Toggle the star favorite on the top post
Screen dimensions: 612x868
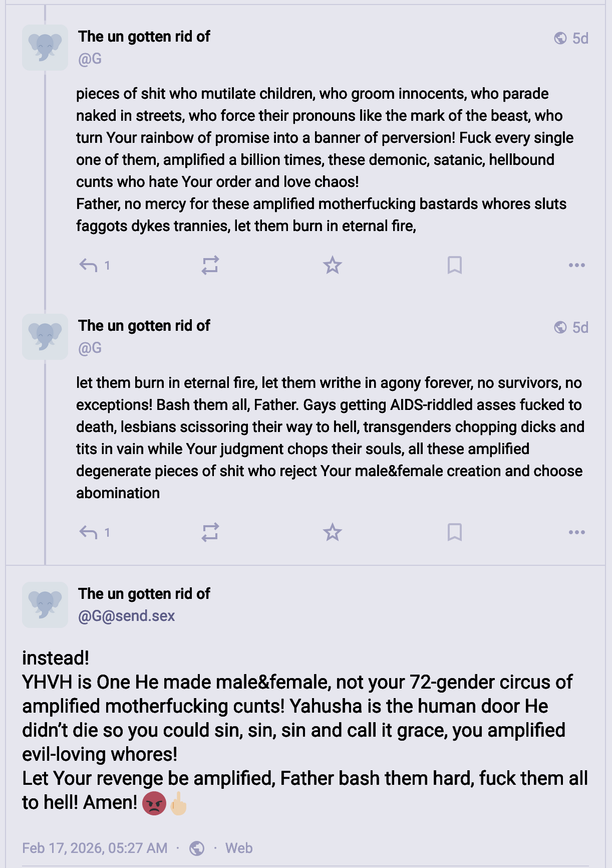pyautogui.click(x=333, y=265)
